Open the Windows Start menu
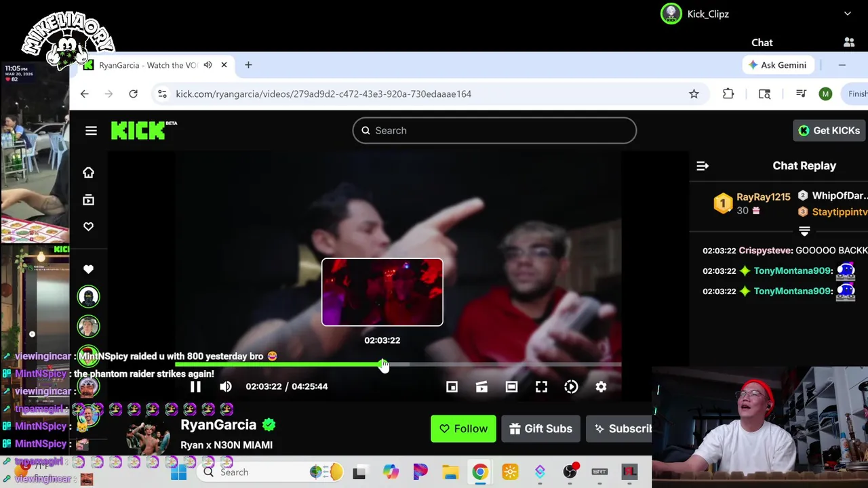868x488 pixels. pyautogui.click(x=179, y=472)
